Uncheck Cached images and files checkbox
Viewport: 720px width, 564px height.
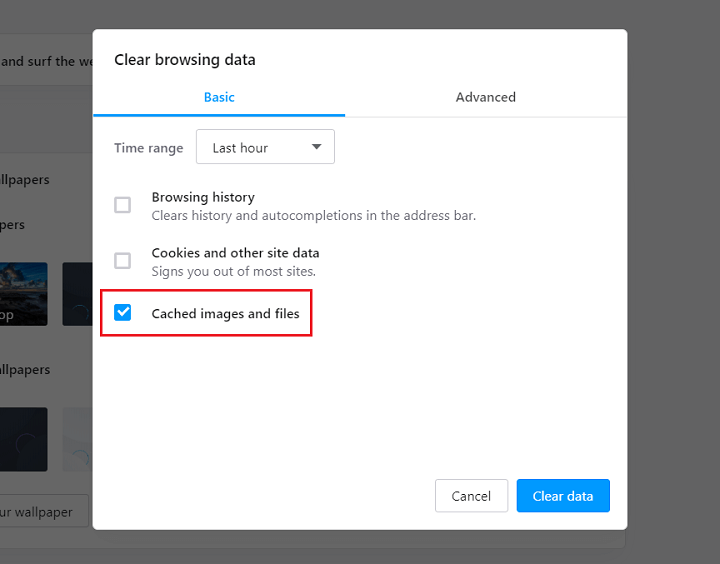(123, 312)
